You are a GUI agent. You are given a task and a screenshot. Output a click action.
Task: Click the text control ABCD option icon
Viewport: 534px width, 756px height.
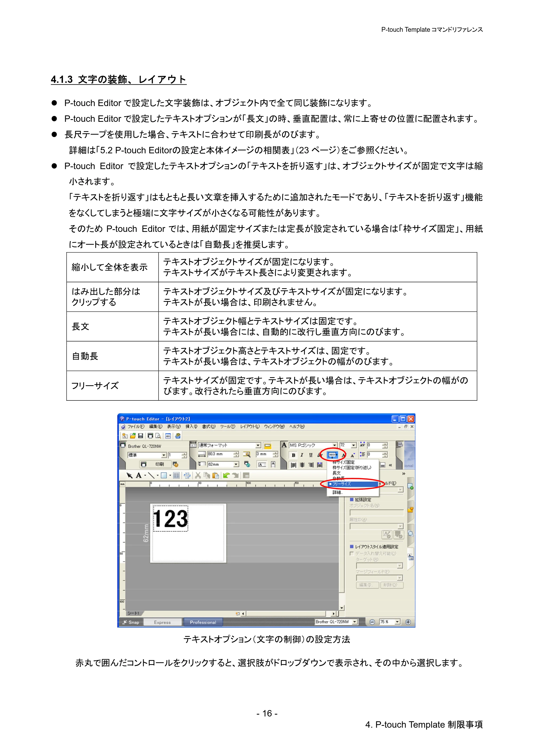pos(333,455)
